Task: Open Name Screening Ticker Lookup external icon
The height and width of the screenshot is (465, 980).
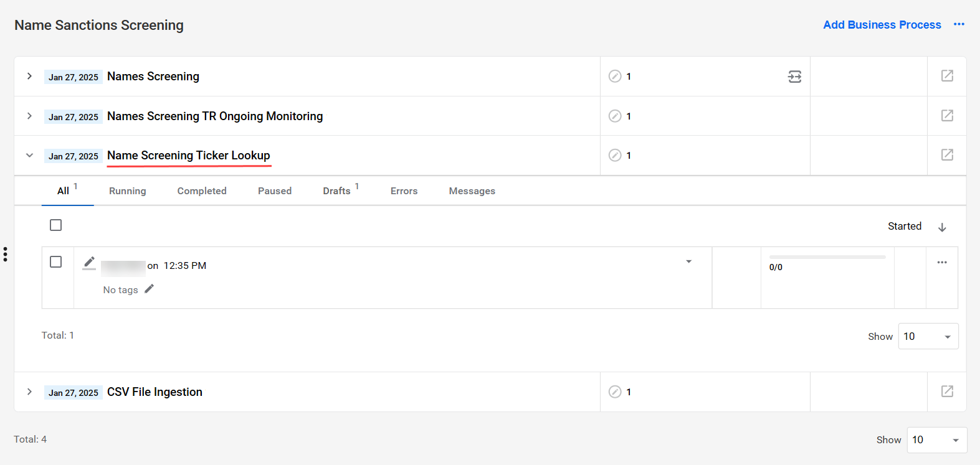Action: click(x=947, y=155)
